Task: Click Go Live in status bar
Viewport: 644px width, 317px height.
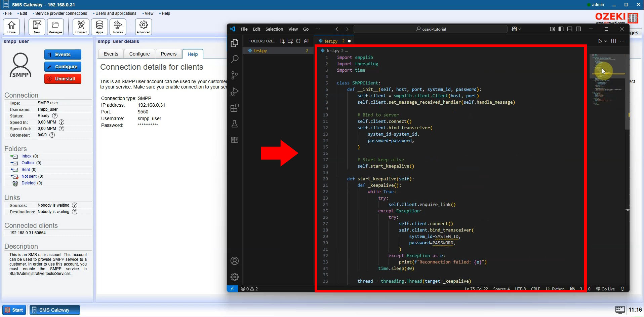Action: pyautogui.click(x=605, y=289)
